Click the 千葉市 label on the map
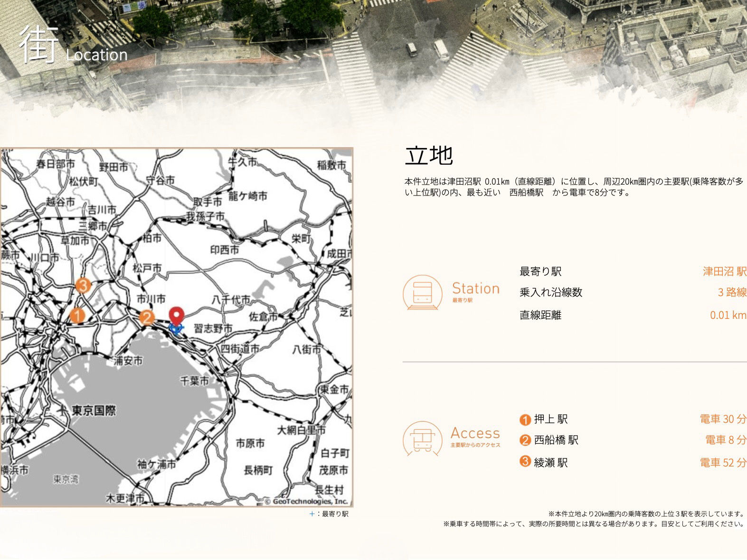This screenshot has height=560, width=747. (194, 381)
